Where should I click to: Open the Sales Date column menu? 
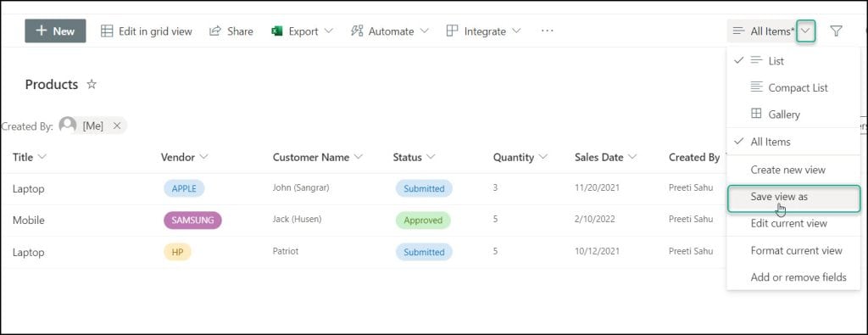click(x=605, y=157)
